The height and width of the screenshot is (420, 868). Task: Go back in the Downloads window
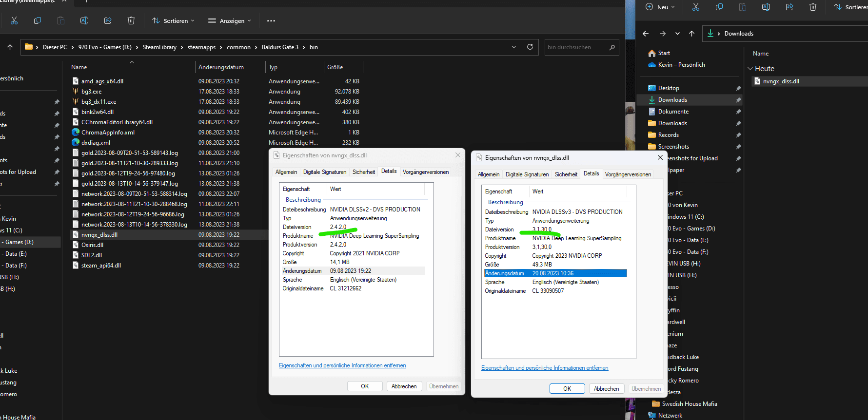[x=646, y=34]
